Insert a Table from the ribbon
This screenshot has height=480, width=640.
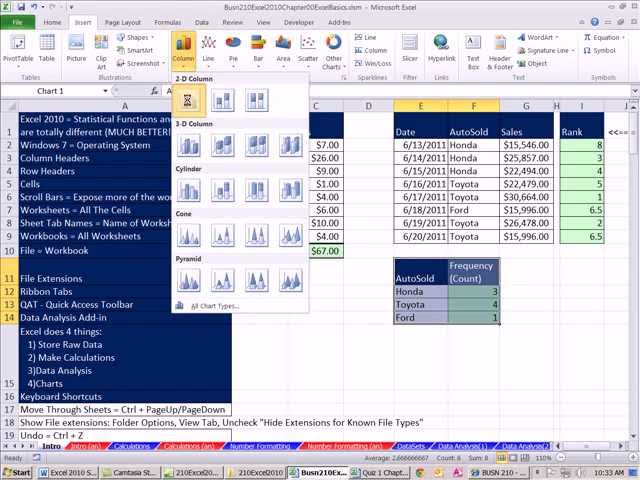pos(47,49)
